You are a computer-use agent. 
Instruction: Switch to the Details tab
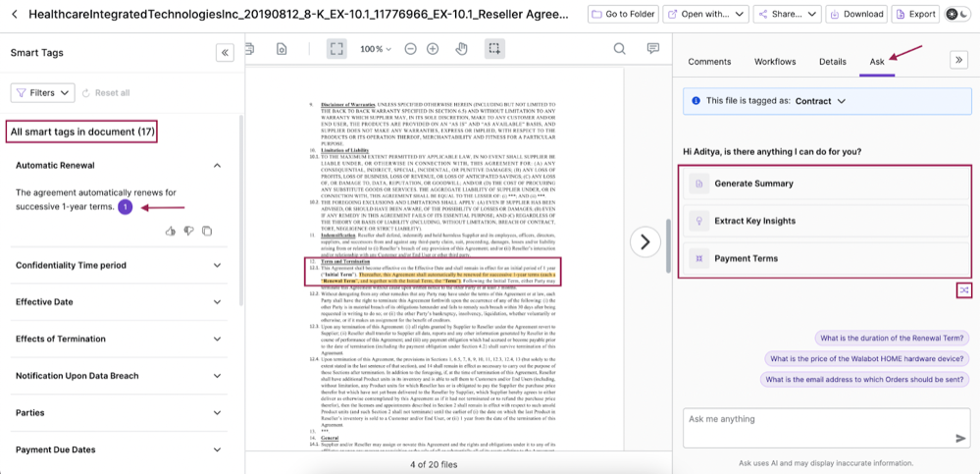[832, 61]
